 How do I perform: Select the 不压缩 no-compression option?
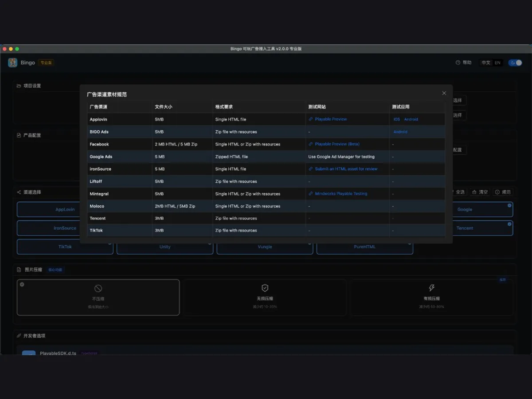coord(98,297)
